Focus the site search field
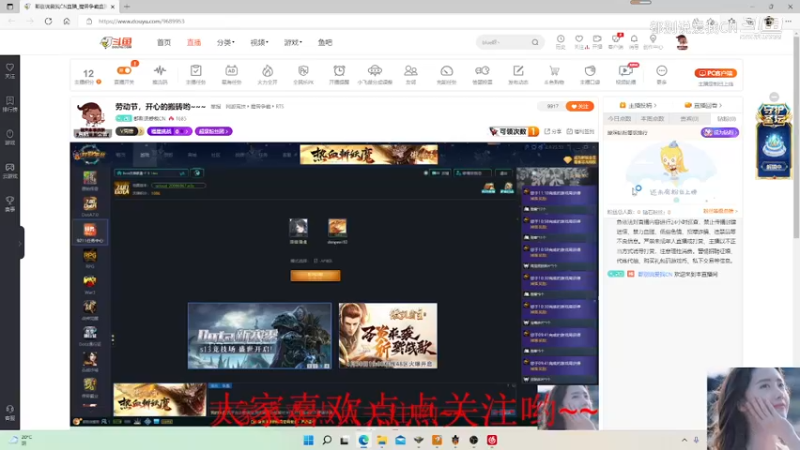The width and height of the screenshot is (800, 450). coord(504,42)
